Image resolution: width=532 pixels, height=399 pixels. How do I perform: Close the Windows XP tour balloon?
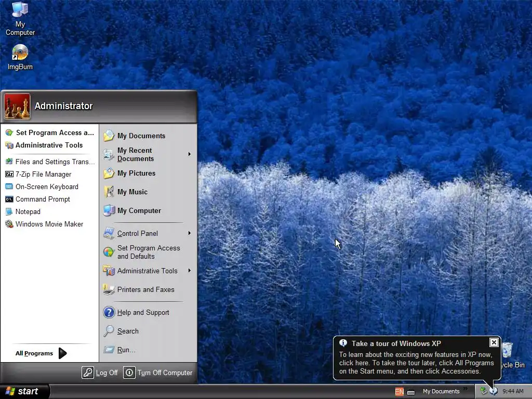pyautogui.click(x=494, y=343)
